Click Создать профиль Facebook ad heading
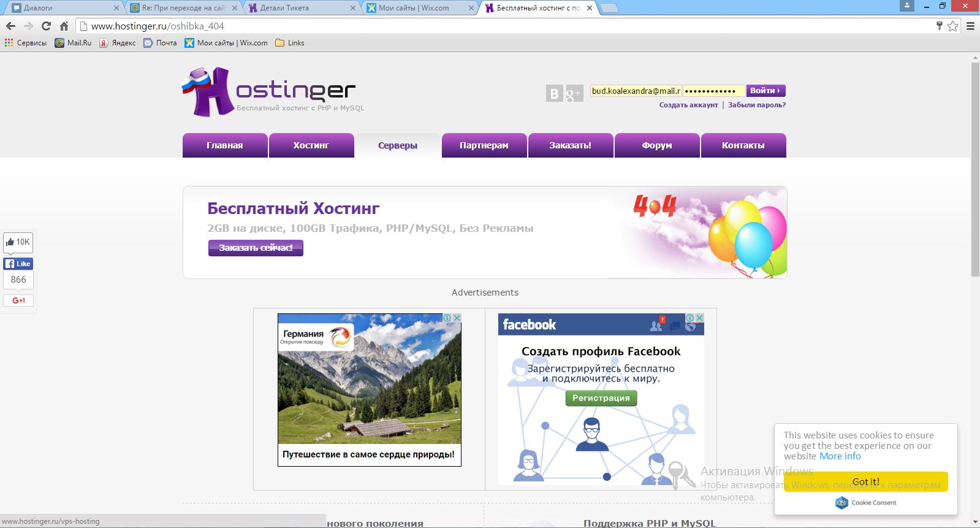The height and width of the screenshot is (528, 980). [x=601, y=351]
